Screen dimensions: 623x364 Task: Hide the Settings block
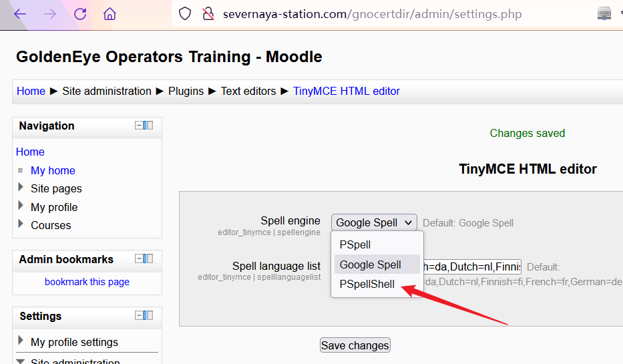[140, 316]
